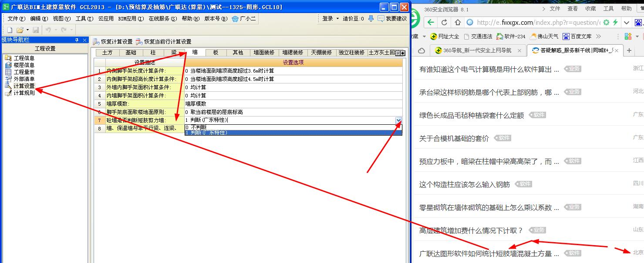
Task: Select 外部清单 in navigation tree
Action: [x=24, y=79]
